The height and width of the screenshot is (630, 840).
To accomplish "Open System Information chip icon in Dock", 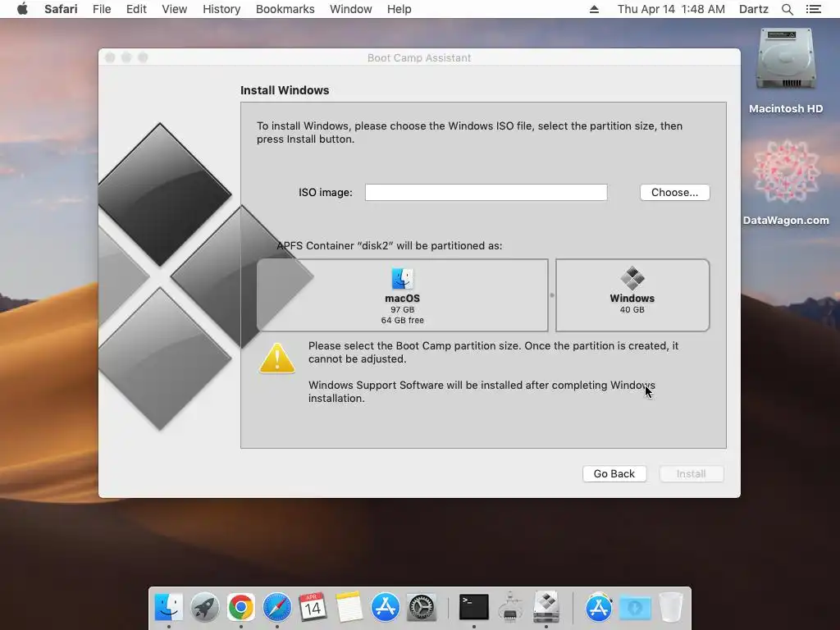I will click(510, 608).
